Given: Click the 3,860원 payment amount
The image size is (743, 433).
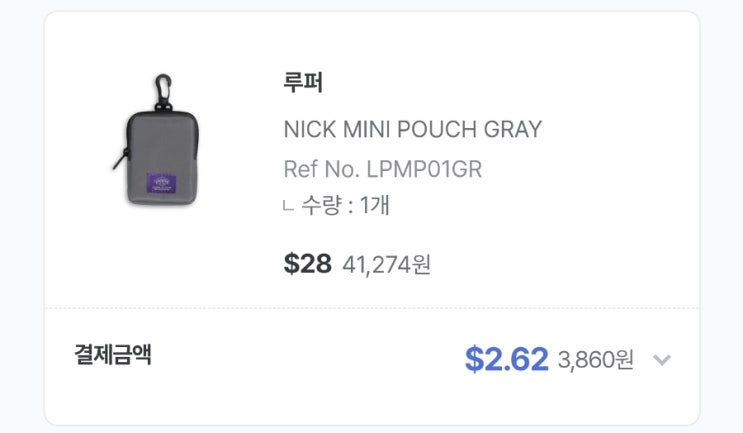Looking at the screenshot, I should pyautogui.click(x=596, y=360).
